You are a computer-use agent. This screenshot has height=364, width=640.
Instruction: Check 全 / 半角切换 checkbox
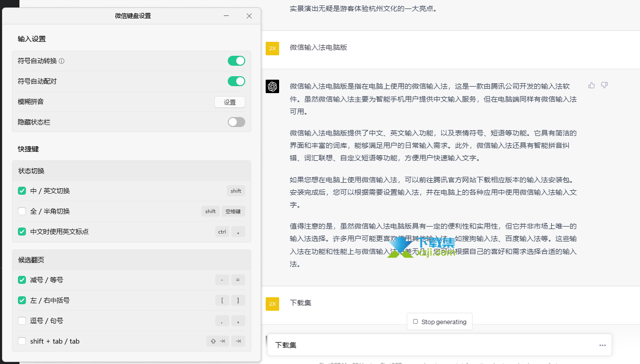22,211
